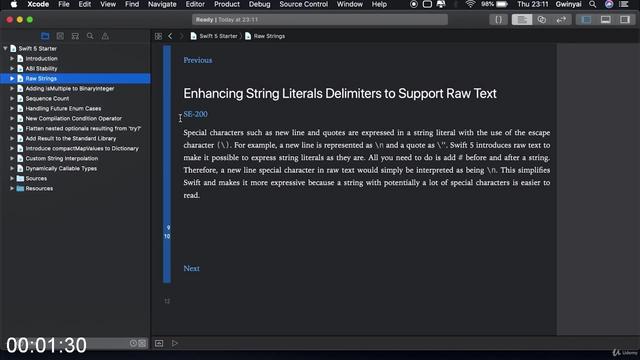Switch to the Assistant editor

pos(542,20)
